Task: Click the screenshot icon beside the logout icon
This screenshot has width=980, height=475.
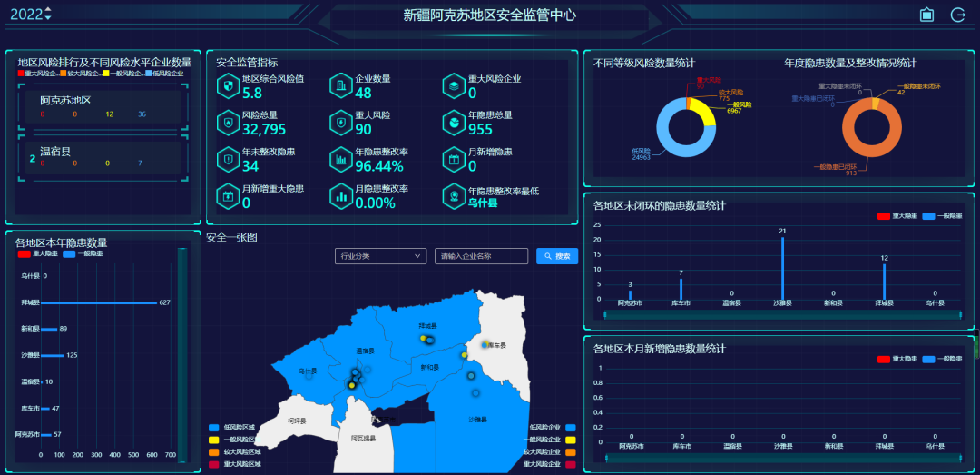Action: [926, 15]
